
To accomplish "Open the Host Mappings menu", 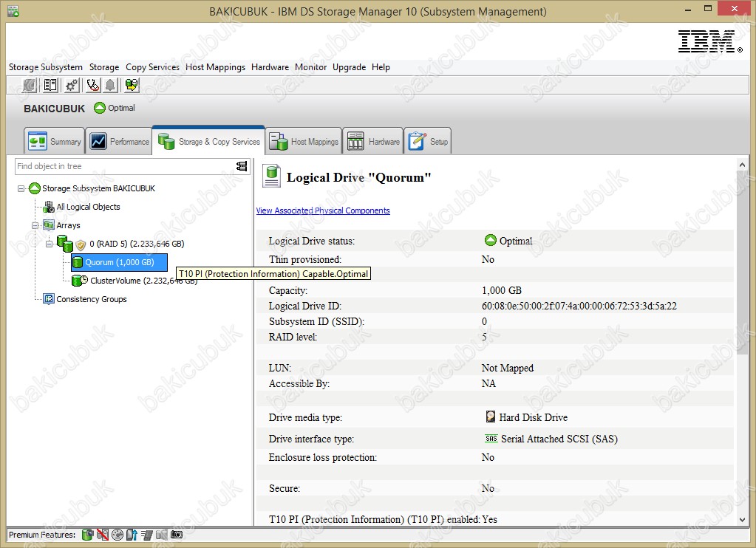I will tap(216, 67).
